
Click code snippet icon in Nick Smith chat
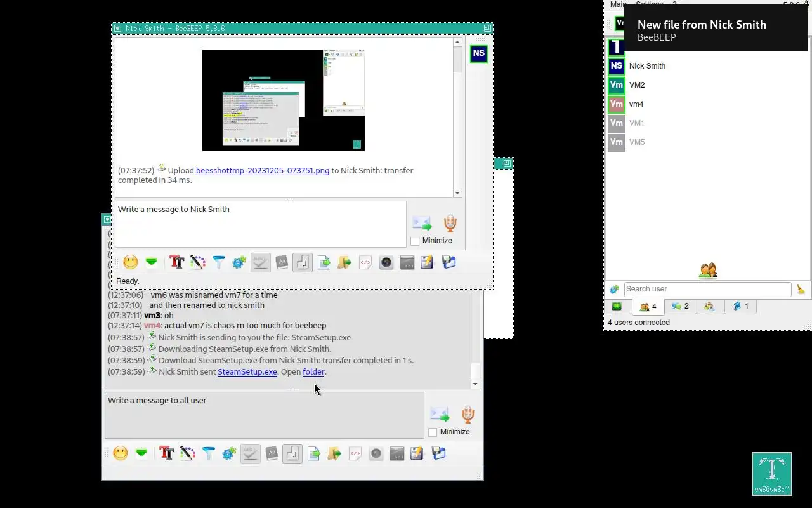pos(365,262)
